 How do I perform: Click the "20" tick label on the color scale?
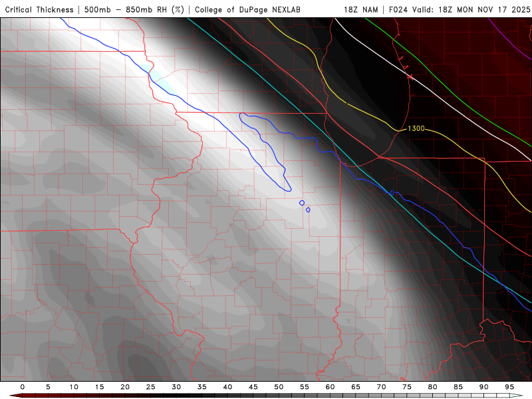coord(125,387)
